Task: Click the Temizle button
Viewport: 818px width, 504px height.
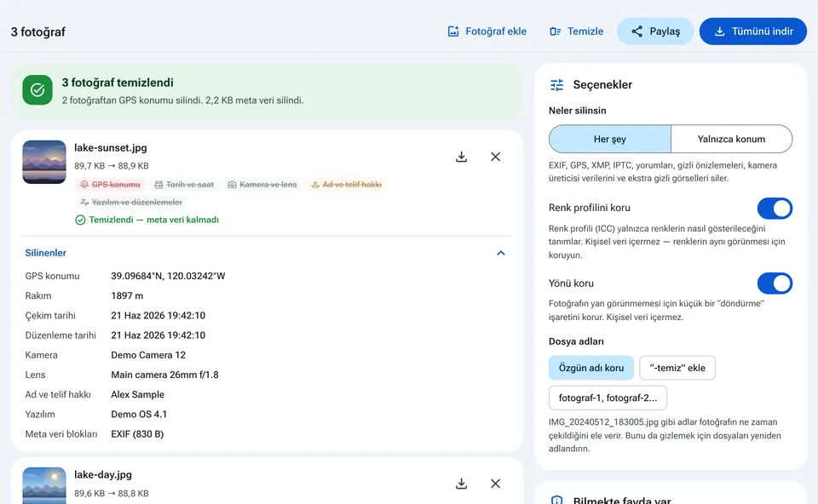Action: 577,31
